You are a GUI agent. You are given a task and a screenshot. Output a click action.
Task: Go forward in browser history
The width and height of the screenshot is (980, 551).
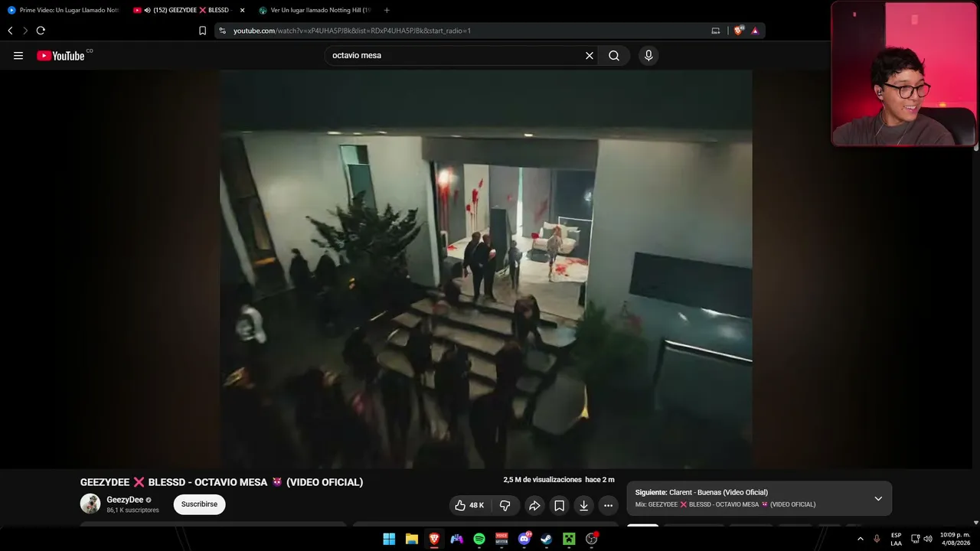click(x=25, y=31)
